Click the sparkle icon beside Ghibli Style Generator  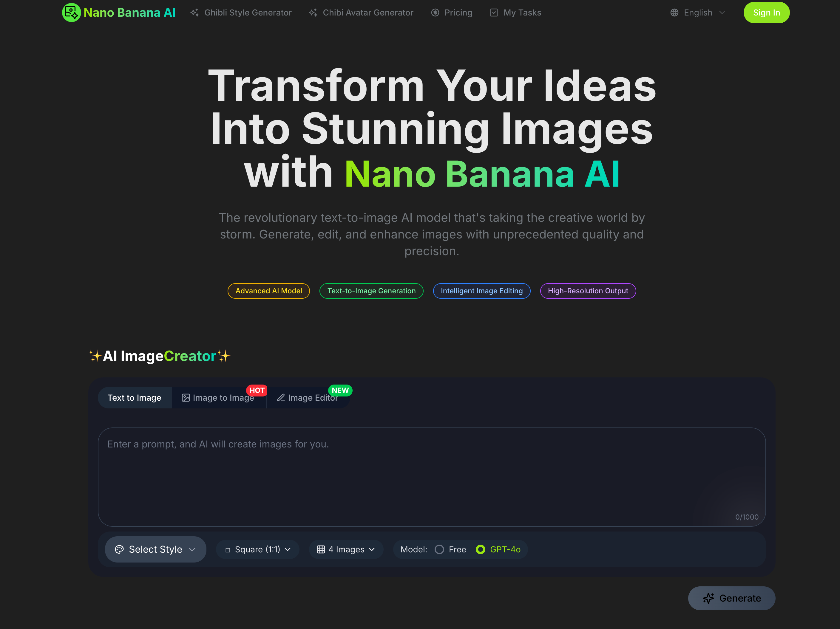(195, 13)
